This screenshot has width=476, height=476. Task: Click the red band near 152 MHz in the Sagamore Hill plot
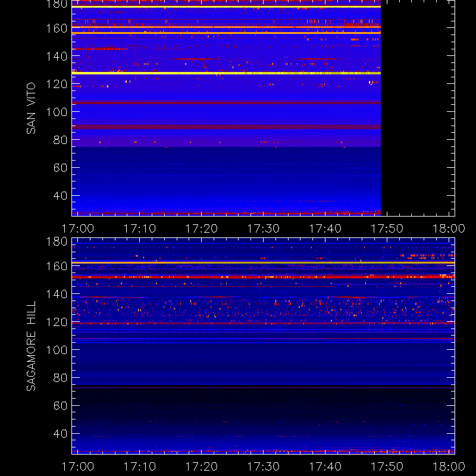263,277
